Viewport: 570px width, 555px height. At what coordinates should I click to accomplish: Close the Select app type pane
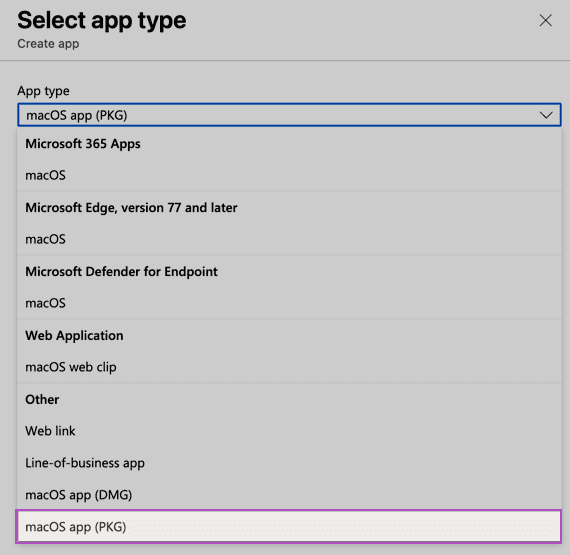coord(545,20)
